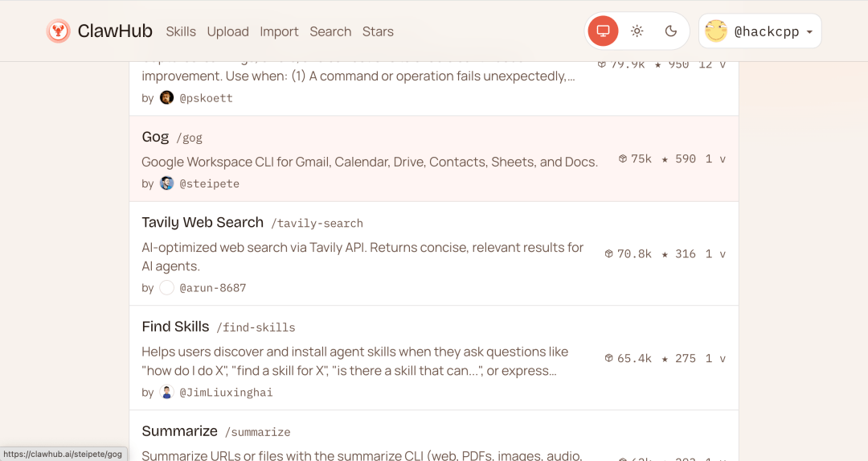Viewport: 868px width, 461px height.
Task: Open the @hackcpp account dropdown
Action: click(x=809, y=32)
